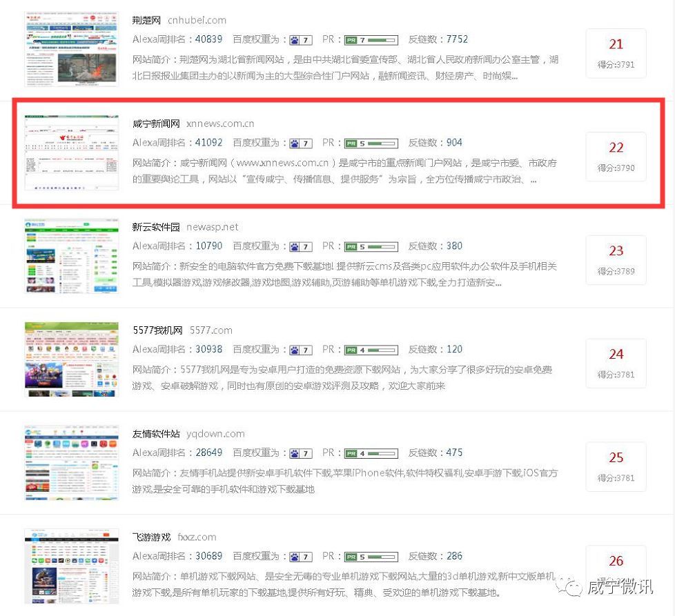Click the rank 21 score box
675x616 pixels.
pyautogui.click(x=616, y=53)
